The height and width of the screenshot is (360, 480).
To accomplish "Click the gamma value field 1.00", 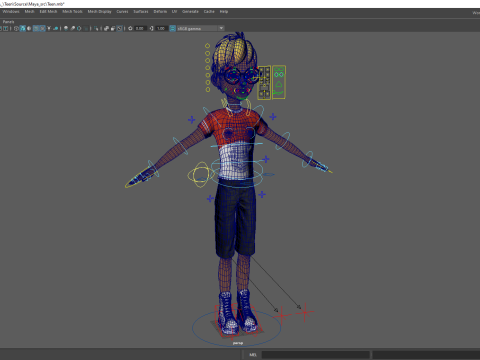I will 161,29.
